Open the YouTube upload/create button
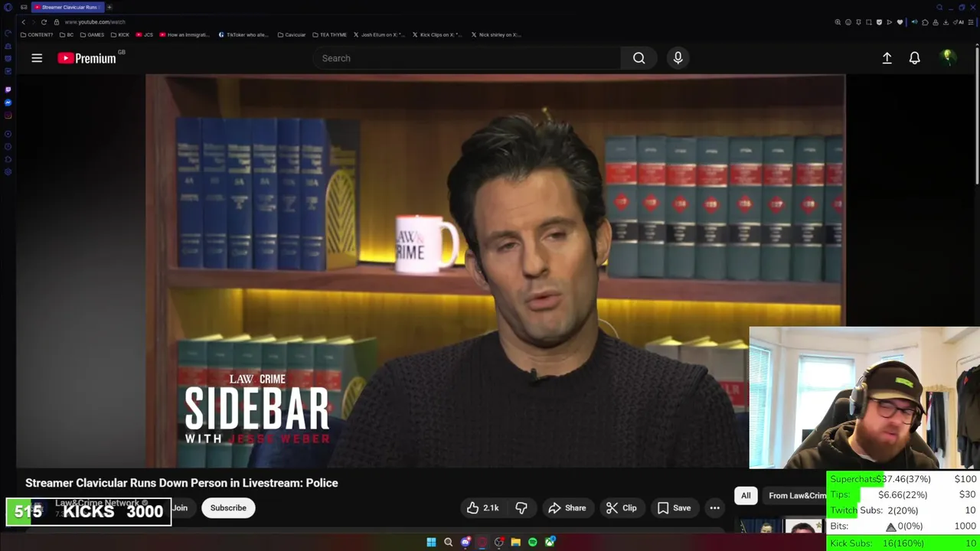Viewport: 980px width, 551px height. click(887, 58)
